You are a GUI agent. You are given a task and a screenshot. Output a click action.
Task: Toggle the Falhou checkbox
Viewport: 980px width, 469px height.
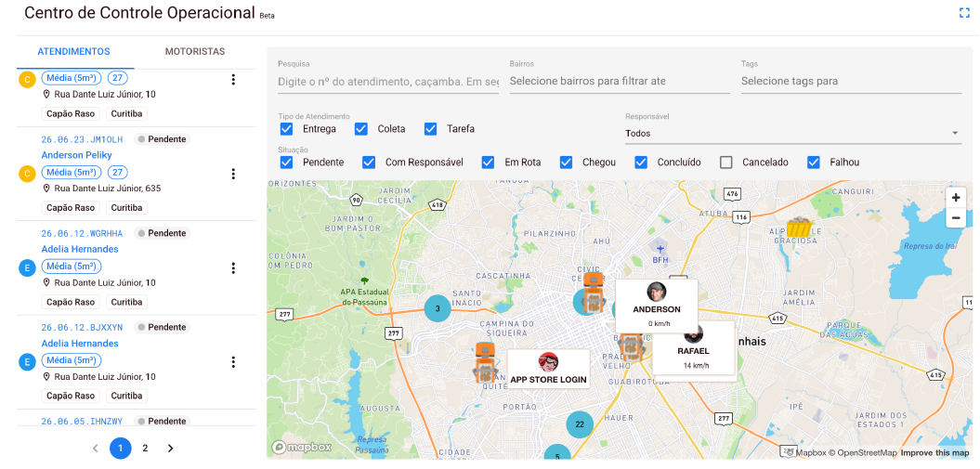pos(813,163)
